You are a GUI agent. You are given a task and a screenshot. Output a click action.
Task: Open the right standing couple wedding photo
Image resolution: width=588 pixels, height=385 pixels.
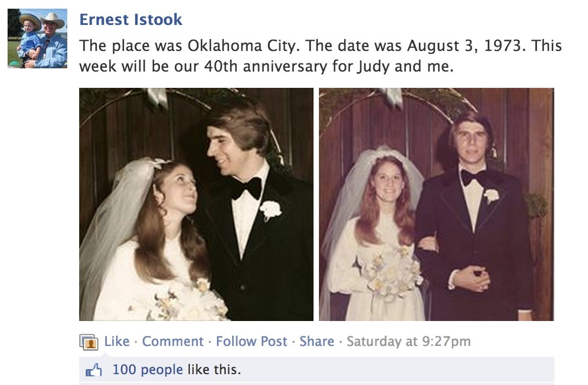pyautogui.click(x=437, y=204)
